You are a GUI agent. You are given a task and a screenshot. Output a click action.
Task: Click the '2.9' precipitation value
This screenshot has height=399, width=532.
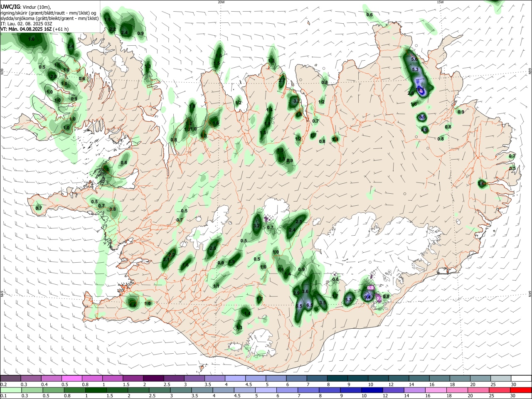click(296, 293)
